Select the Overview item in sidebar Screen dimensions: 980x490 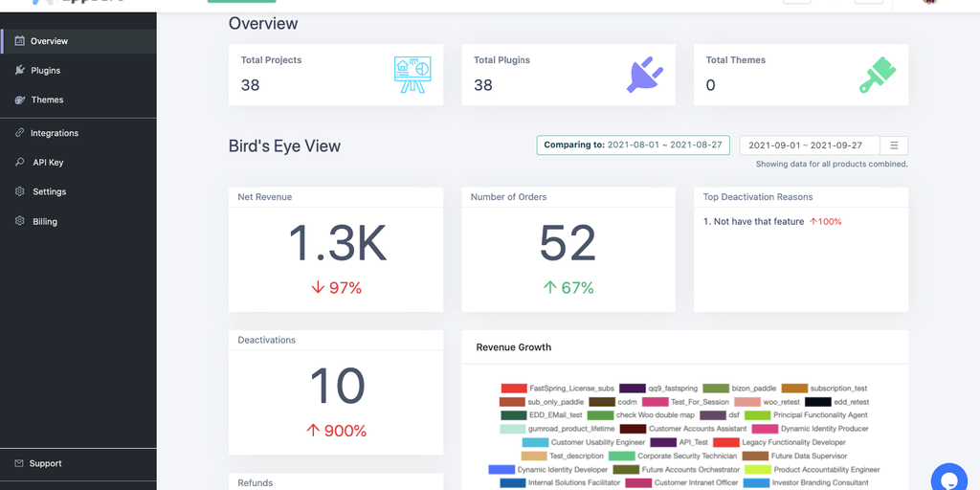point(49,41)
